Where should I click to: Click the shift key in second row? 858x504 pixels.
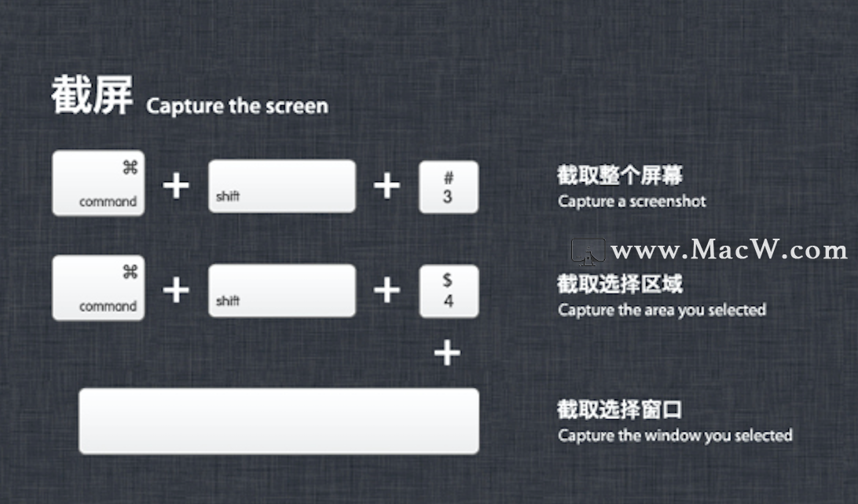point(282,290)
